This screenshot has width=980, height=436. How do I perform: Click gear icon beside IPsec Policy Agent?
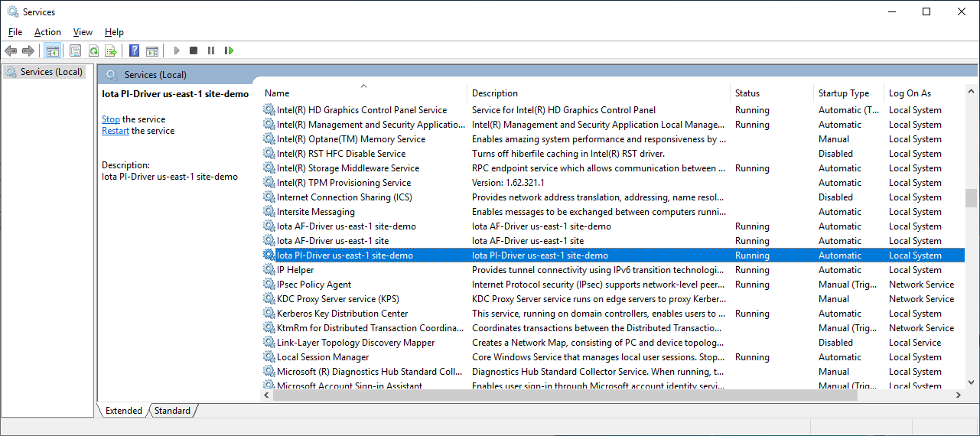coord(269,285)
